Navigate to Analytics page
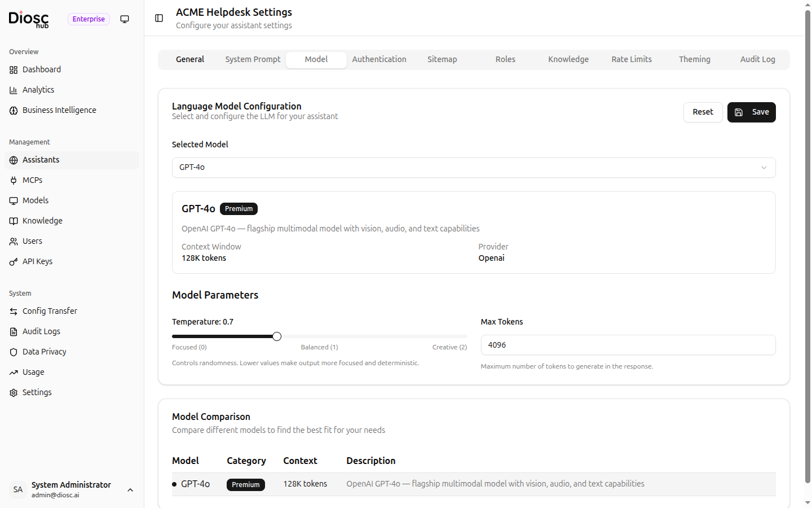The height and width of the screenshot is (508, 812). (72, 90)
